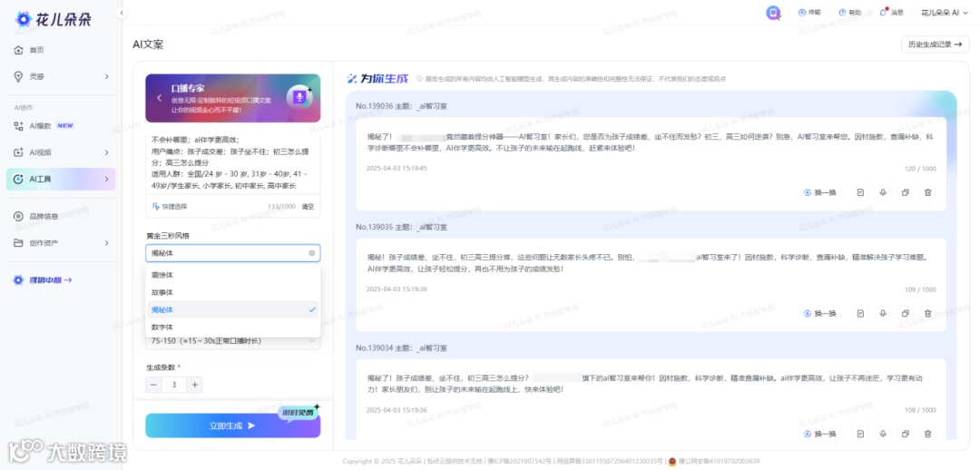Decrease 生成条数 with the minus button
Image resolution: width=980 pixels, height=470 pixels.
(153, 385)
